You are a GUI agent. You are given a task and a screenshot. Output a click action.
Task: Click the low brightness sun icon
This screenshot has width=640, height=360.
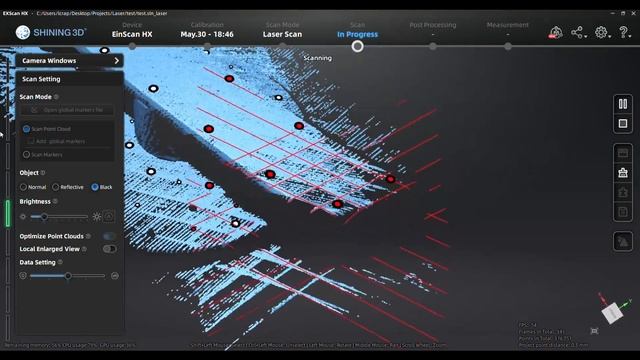coord(23,217)
